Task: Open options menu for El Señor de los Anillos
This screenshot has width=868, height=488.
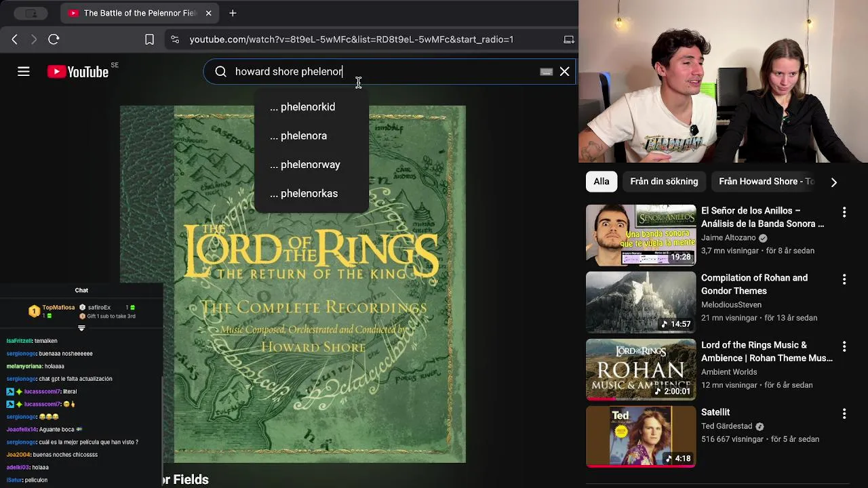Action: pyautogui.click(x=844, y=212)
